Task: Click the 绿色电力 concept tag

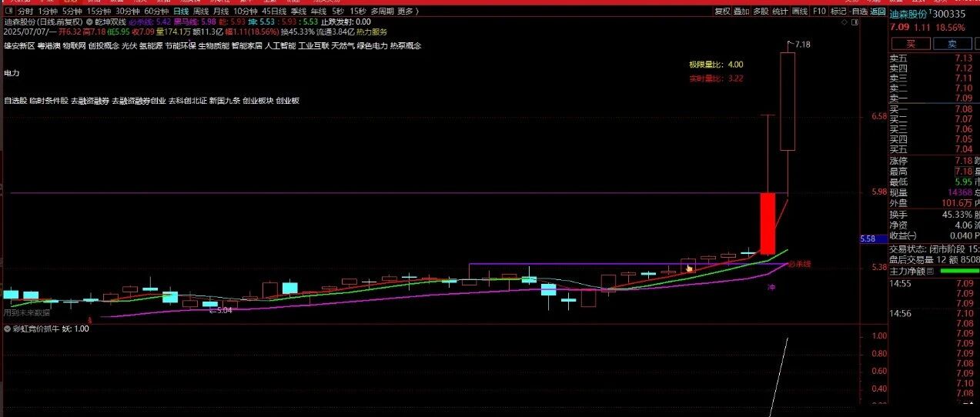Action: click(x=373, y=46)
